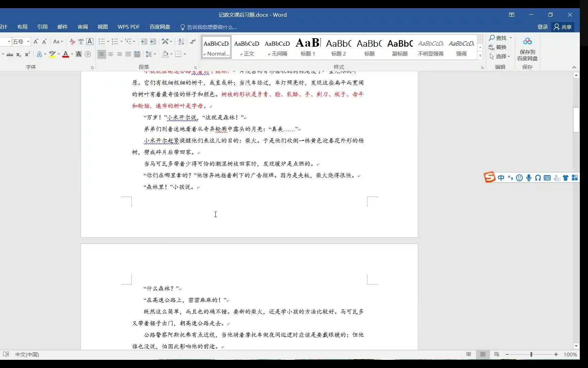588x368 pixels.
Task: Clear all formatting with eraser icon
Action: (72, 42)
